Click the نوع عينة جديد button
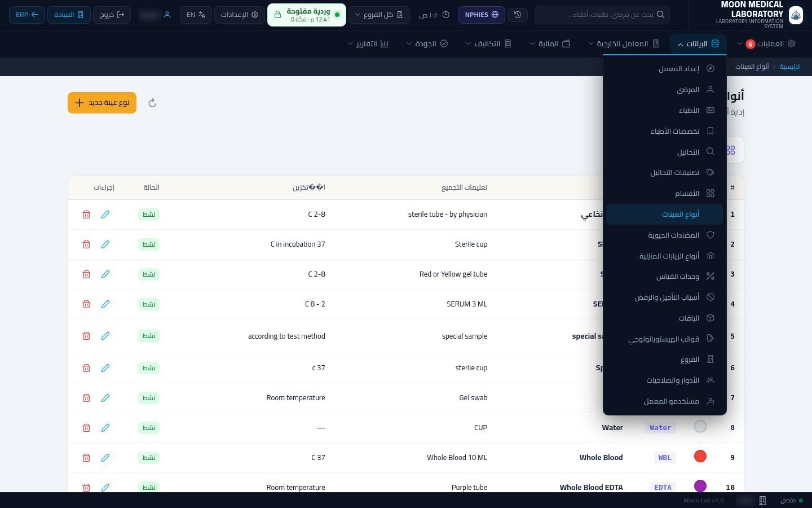812x508 pixels. pos(102,103)
